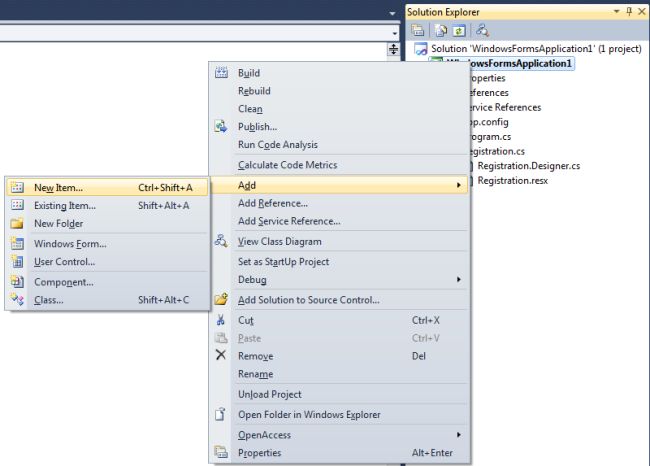Pin the Solution Explorer with the auto-hide pushpin
The height and width of the screenshot is (466, 650).
[x=629, y=12]
